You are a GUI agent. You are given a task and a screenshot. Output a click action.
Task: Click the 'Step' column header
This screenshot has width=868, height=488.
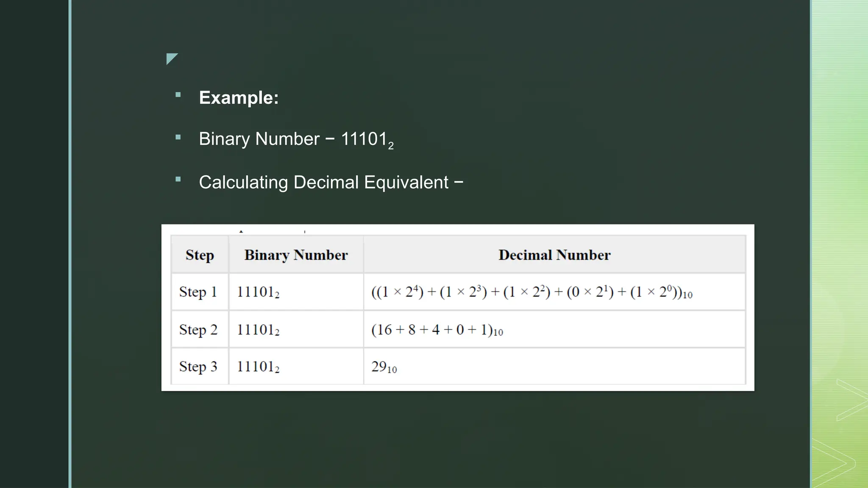click(200, 255)
